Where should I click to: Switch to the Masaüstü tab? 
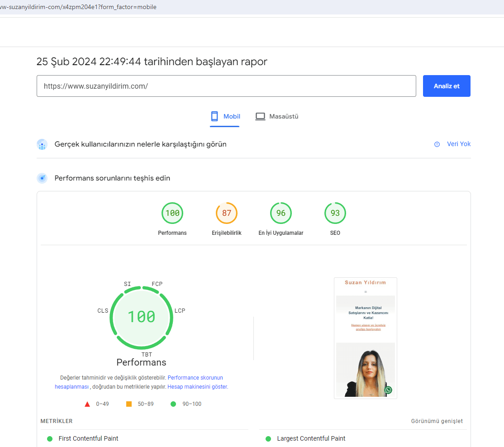tap(277, 117)
